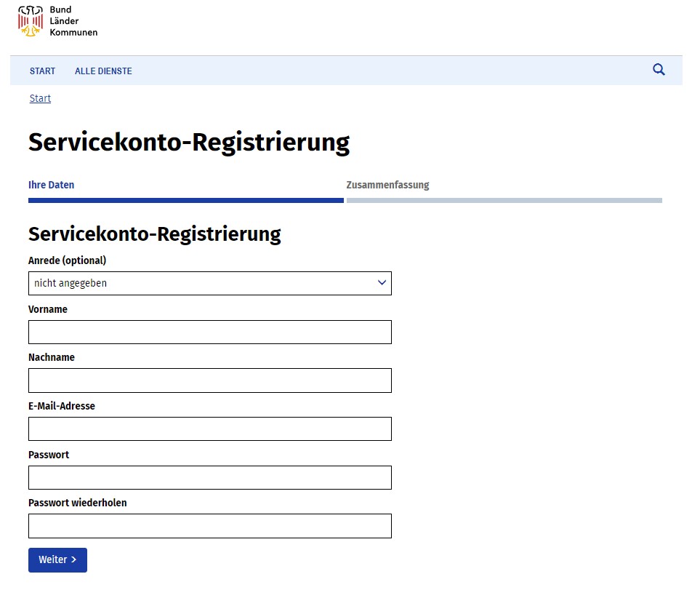This screenshot has height=590, width=700.
Task: Open the search magnifier icon
Action: point(659,70)
